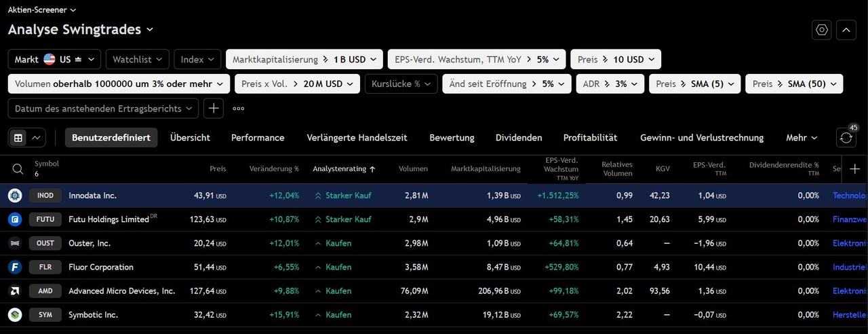Click the SYM ticker symbol
Image resolution: width=868 pixels, height=334 pixels.
point(45,314)
